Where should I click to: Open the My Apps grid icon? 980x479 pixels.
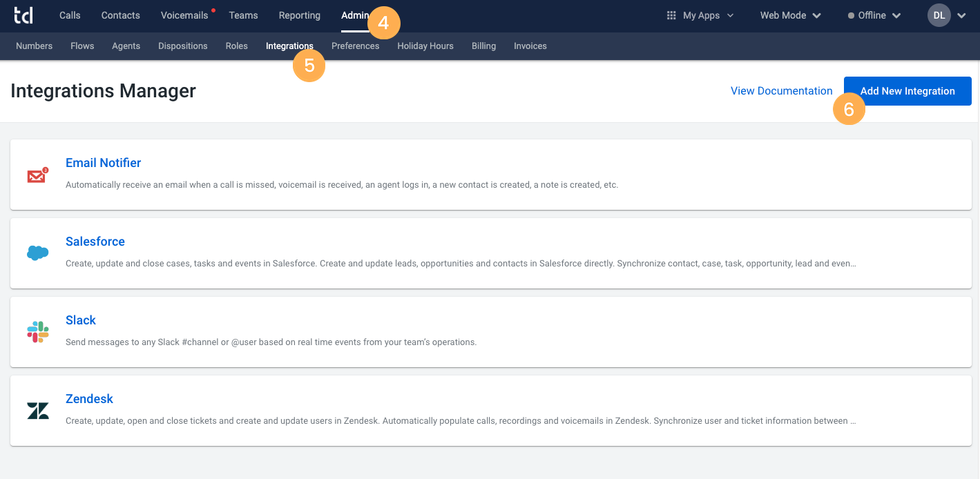(x=671, y=15)
